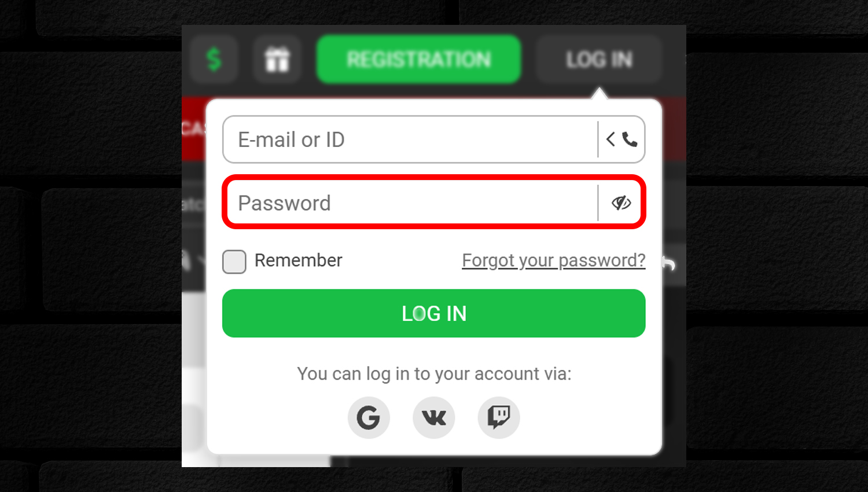This screenshot has width=868, height=492.
Task: Open the Forgot your password? link
Action: pos(554,260)
